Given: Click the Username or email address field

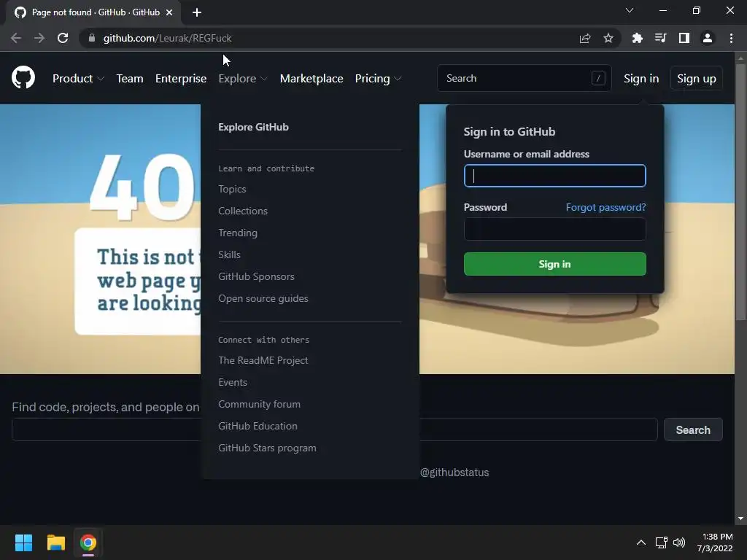Looking at the screenshot, I should (x=555, y=176).
